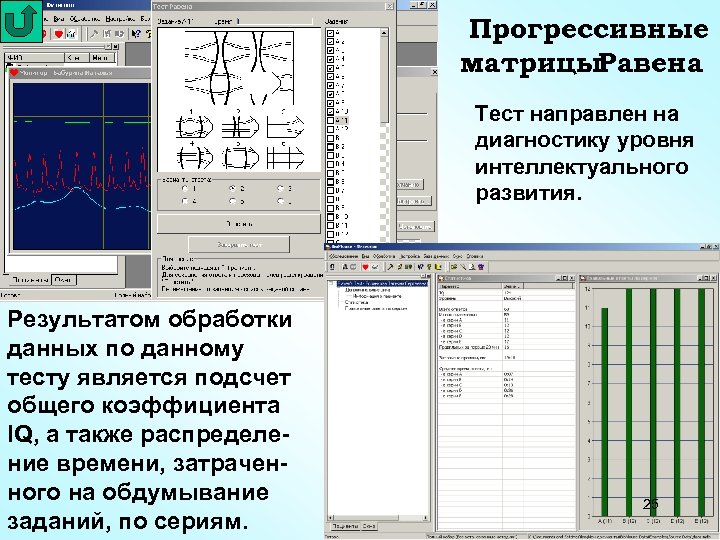This screenshot has height=540, width=720.
Task: Click red heart icon in lower-right window toolbar
Action: point(365,267)
